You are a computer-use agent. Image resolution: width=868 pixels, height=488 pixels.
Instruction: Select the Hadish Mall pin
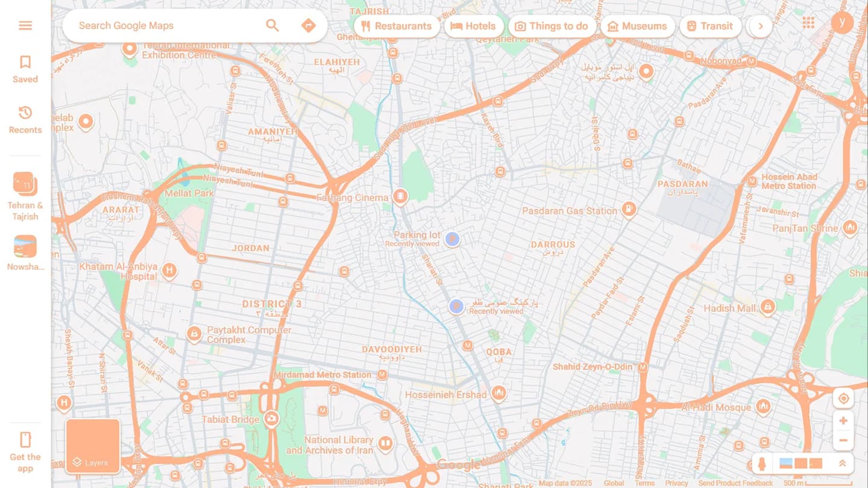pyautogui.click(x=767, y=307)
